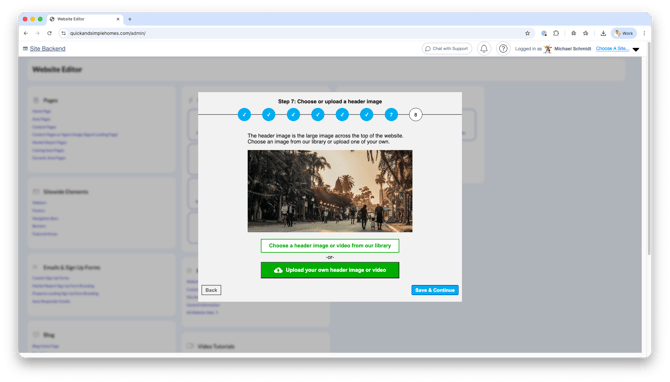Open the help question mark
Viewport: 670px width, 382px height.
click(503, 49)
